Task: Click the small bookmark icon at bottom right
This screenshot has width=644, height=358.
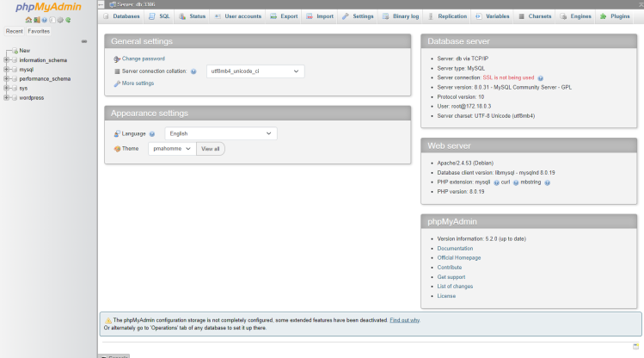Action: point(635,347)
